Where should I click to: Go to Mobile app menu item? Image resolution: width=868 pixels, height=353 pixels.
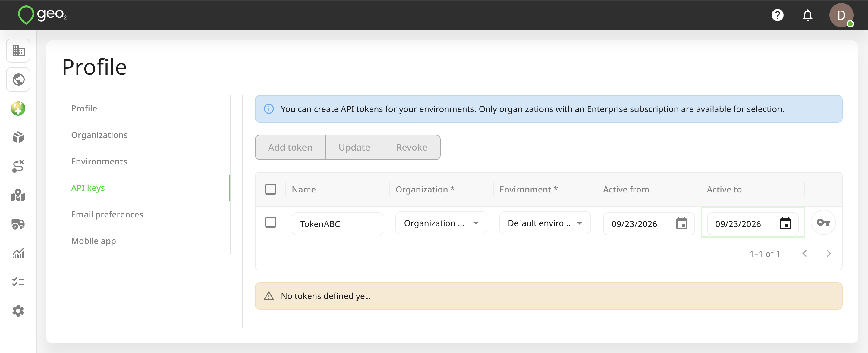[93, 241]
